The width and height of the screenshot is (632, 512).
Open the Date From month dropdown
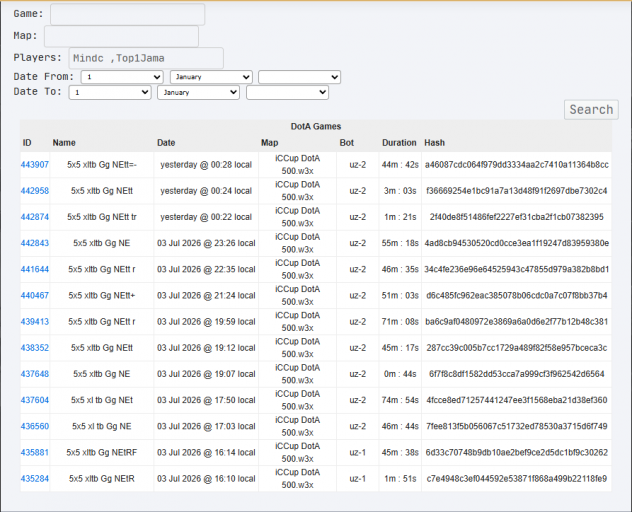(x=211, y=77)
